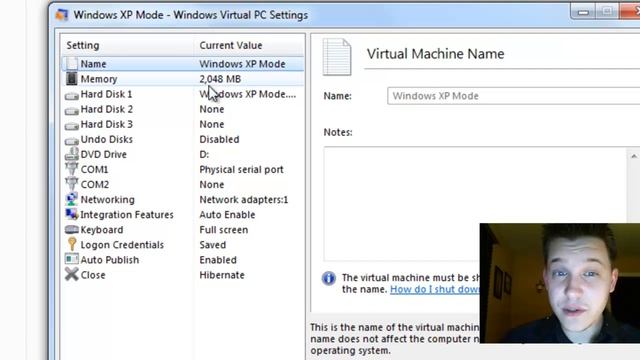Click the 'Full screen' keyboard value
This screenshot has height=360, width=640.
point(224,230)
